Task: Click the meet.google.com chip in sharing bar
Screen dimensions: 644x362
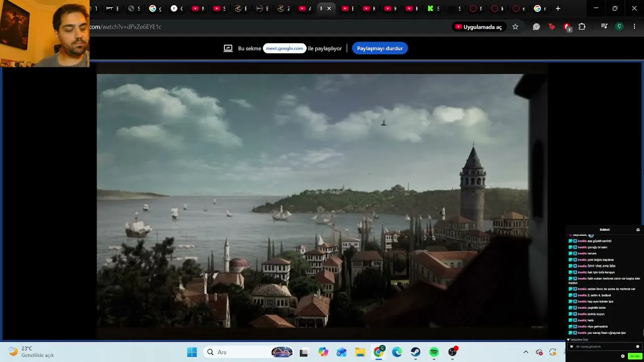Action: pos(285,48)
